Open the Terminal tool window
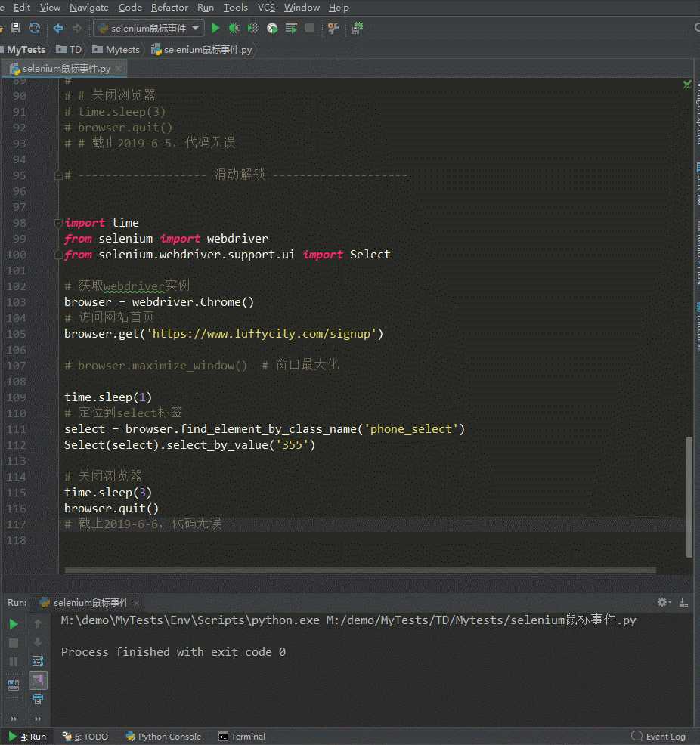Screen dimensions: 700x745 242,737
